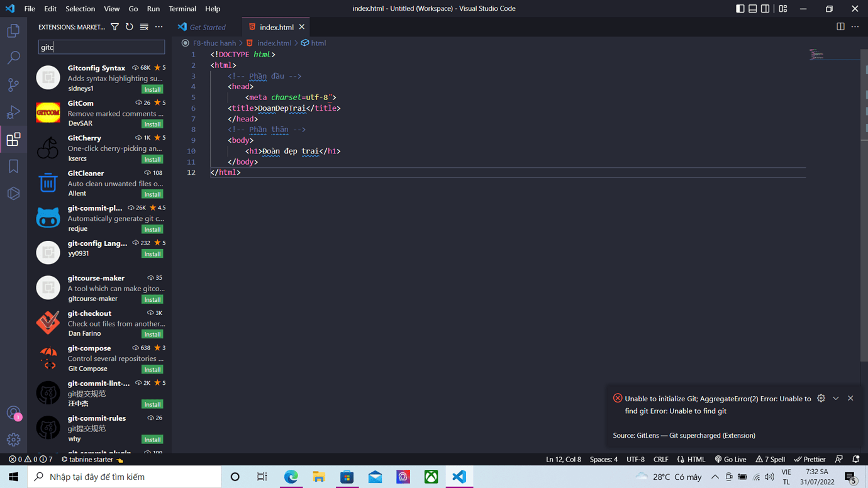Install the Gitconfig Syntax extension
The height and width of the screenshot is (488, 868).
click(152, 89)
